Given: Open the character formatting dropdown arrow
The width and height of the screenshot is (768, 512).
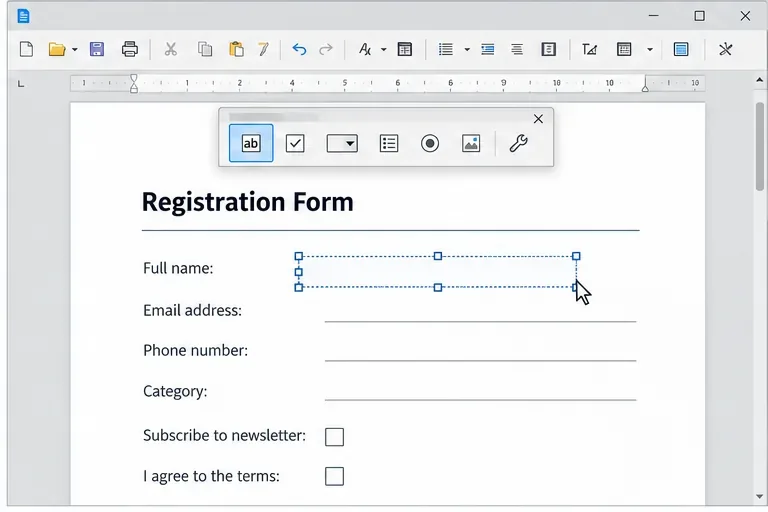Looking at the screenshot, I should pos(384,49).
